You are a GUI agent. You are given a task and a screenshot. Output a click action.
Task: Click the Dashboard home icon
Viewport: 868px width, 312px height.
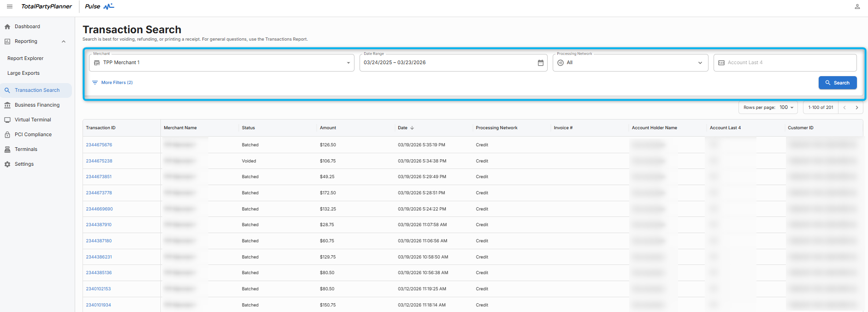coord(7,27)
